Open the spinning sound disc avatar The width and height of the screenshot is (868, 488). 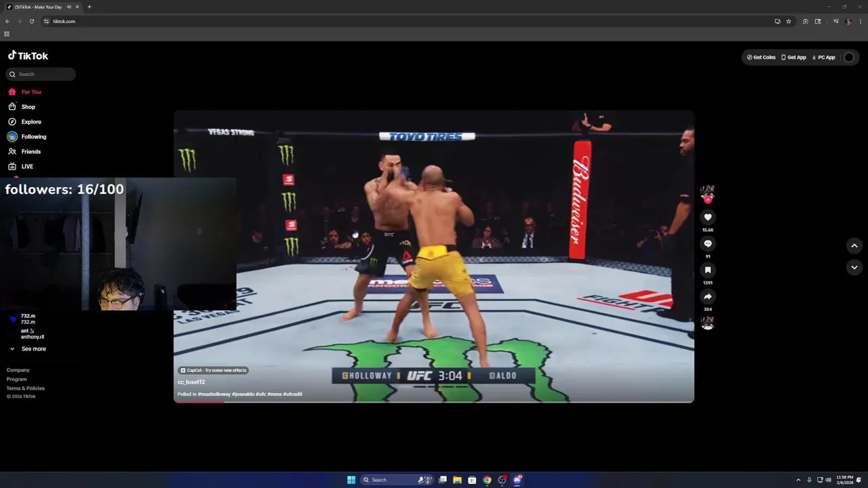point(707,323)
